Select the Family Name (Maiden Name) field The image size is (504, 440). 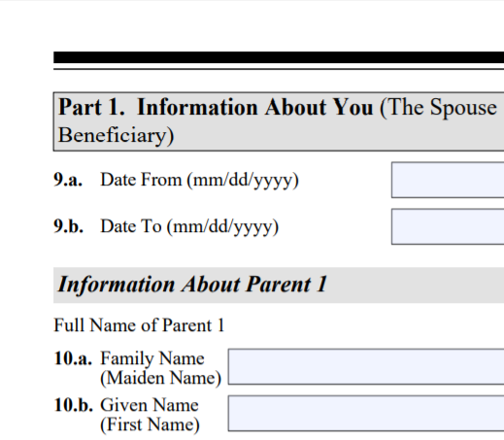point(366,367)
